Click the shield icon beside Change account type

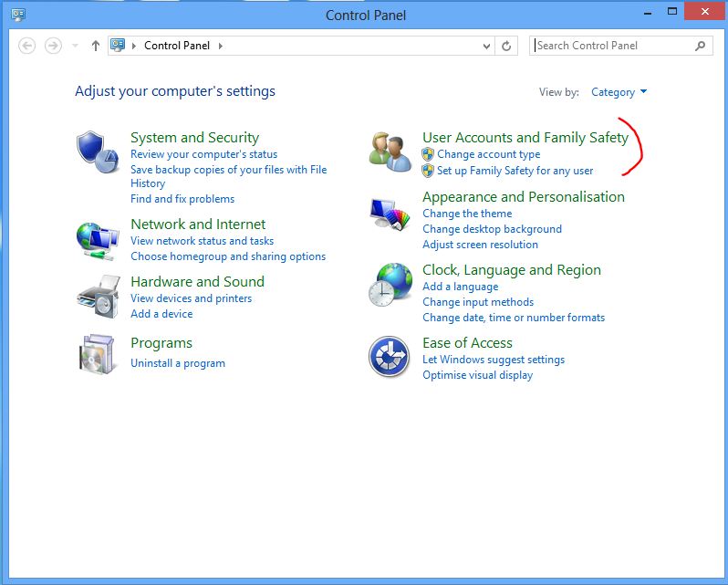pos(428,154)
